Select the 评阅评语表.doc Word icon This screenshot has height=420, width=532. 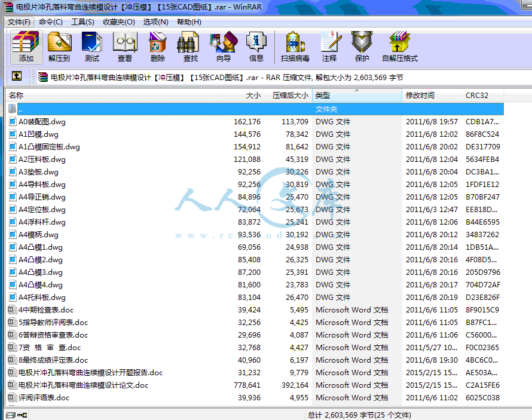[x=13, y=397]
